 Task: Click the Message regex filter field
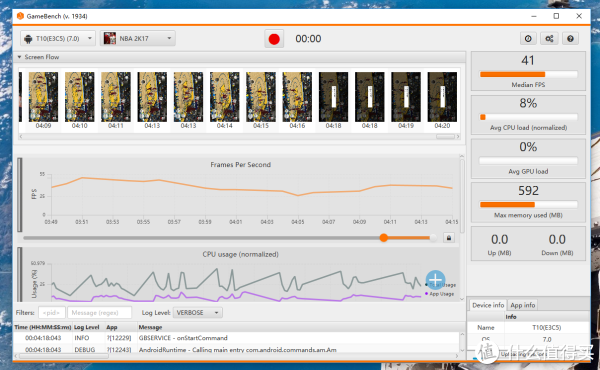99,313
